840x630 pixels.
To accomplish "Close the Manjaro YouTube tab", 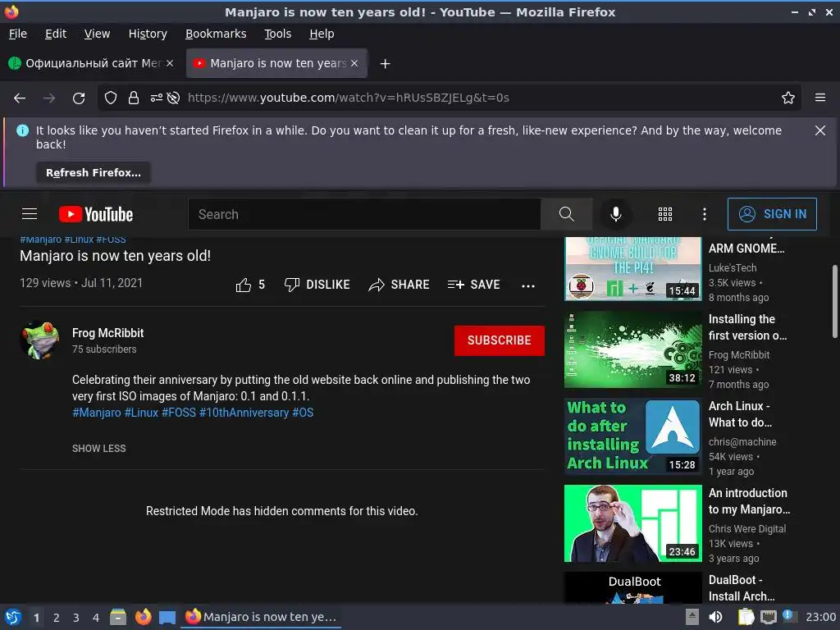I will 354,63.
